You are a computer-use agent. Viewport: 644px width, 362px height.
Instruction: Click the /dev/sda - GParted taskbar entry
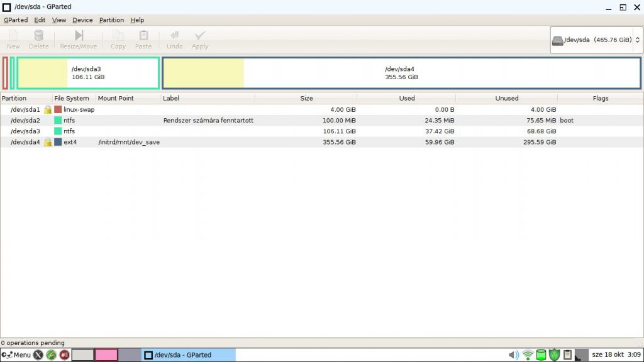coord(189,354)
